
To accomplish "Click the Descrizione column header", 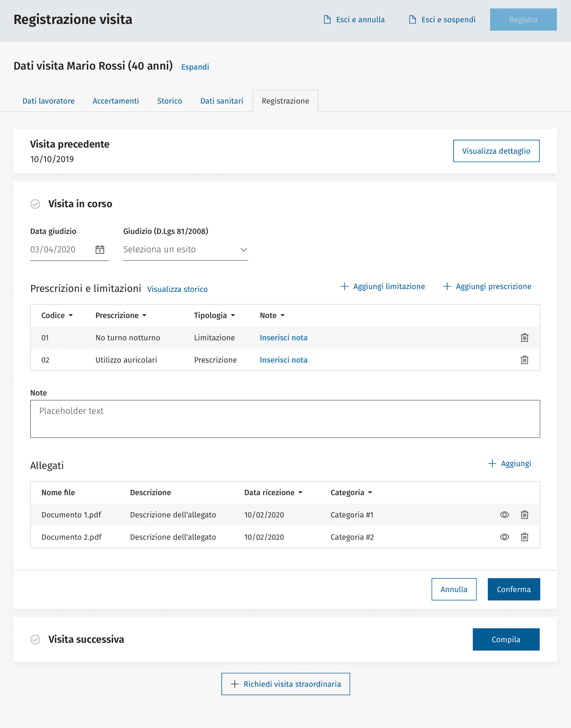I will (x=150, y=492).
